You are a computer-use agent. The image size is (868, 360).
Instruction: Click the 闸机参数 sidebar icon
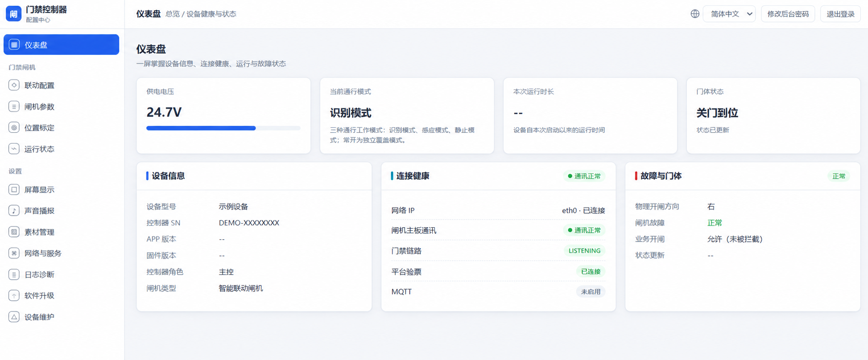[14, 106]
